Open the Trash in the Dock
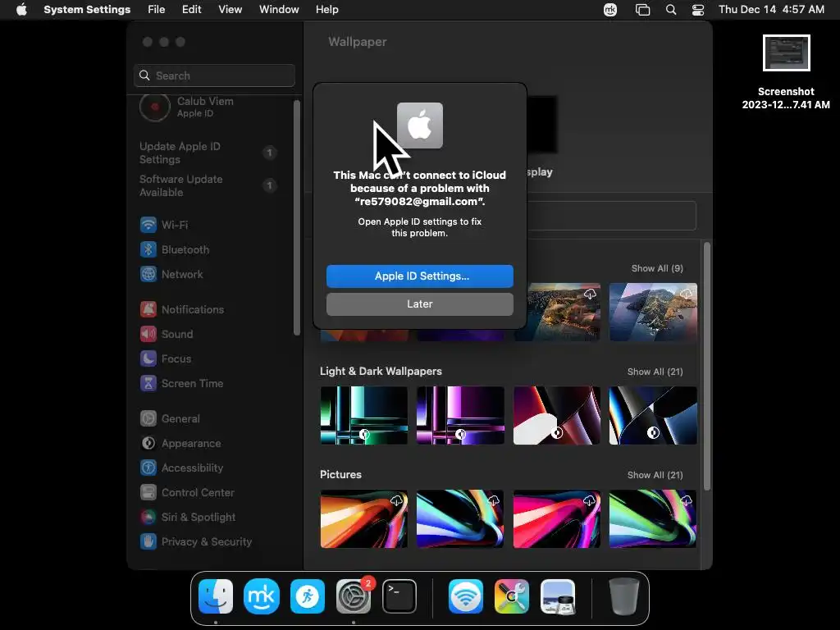Image resolution: width=840 pixels, height=630 pixels. 624,596
